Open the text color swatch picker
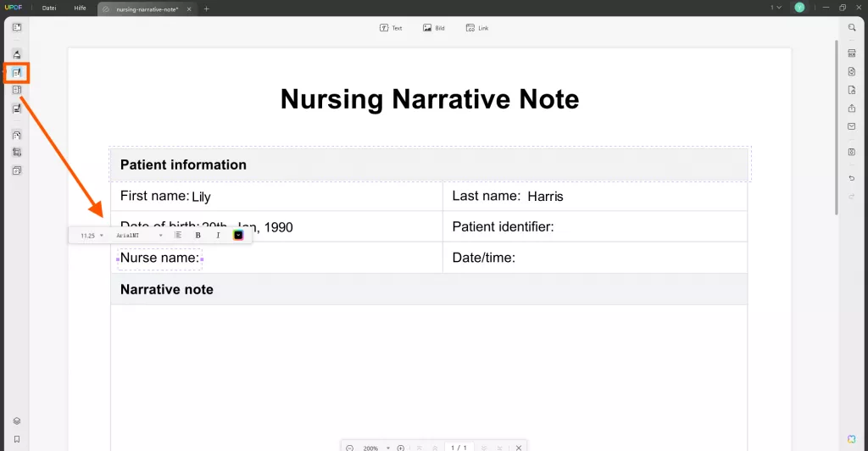Screen dimensions: 868x451 pos(238,235)
